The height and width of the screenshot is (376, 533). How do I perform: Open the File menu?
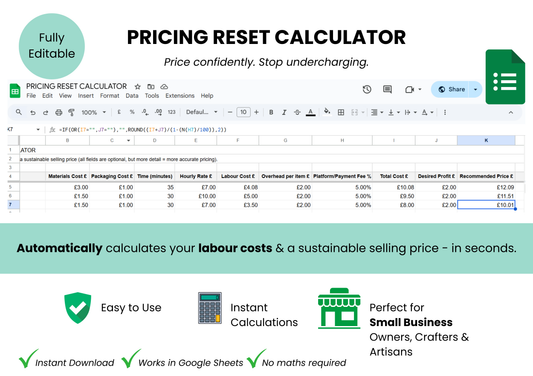(x=31, y=96)
